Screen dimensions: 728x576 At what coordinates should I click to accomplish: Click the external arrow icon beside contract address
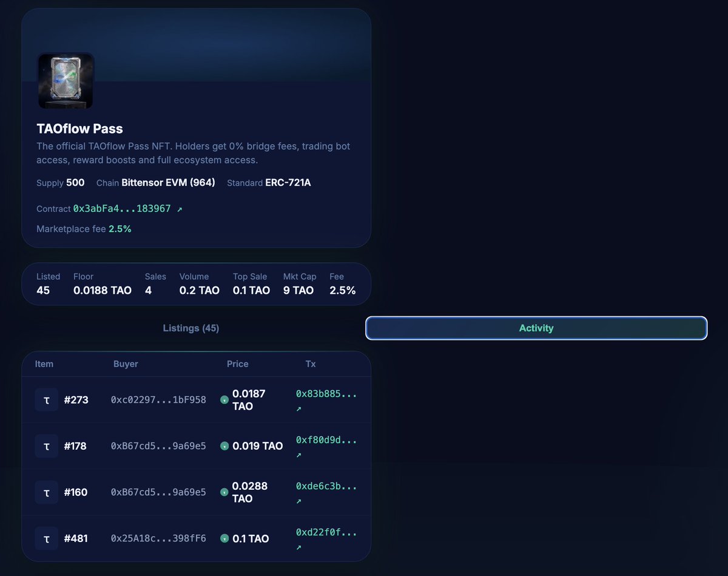180,209
